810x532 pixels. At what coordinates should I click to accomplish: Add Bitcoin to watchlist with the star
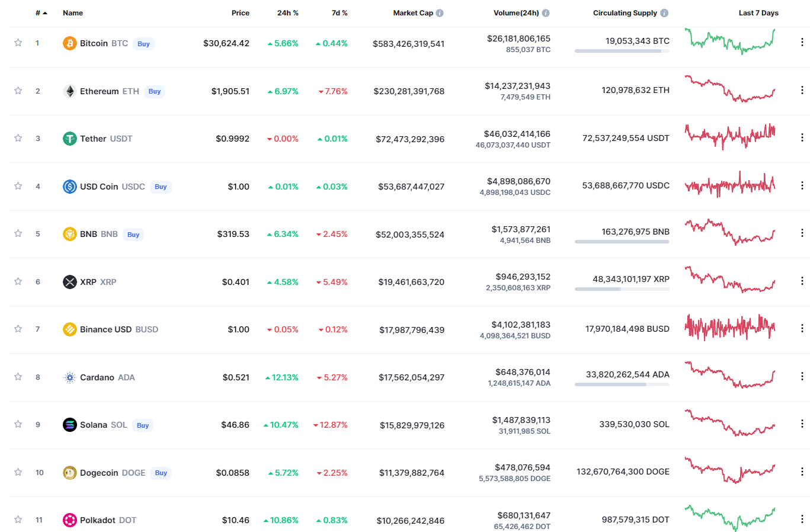(x=18, y=43)
